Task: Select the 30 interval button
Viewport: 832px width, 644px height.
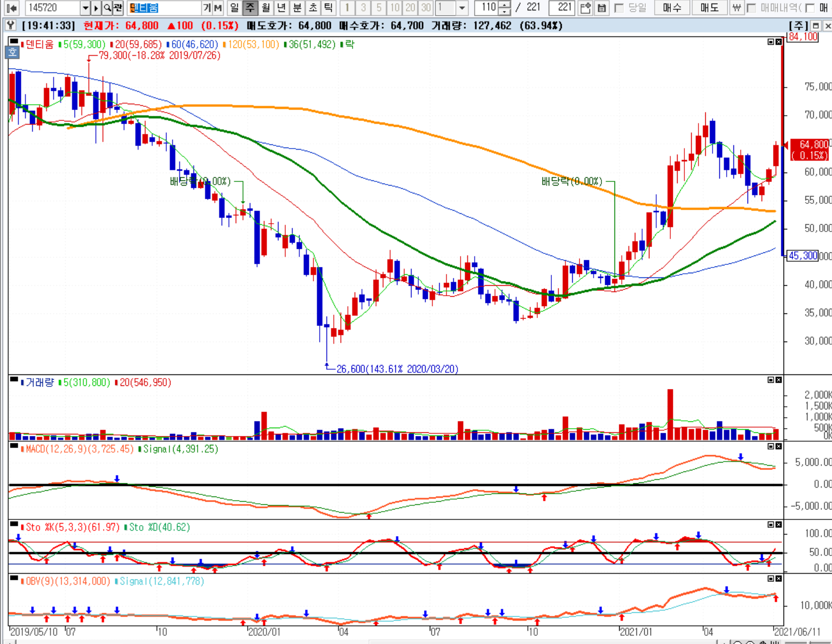Action: point(426,8)
